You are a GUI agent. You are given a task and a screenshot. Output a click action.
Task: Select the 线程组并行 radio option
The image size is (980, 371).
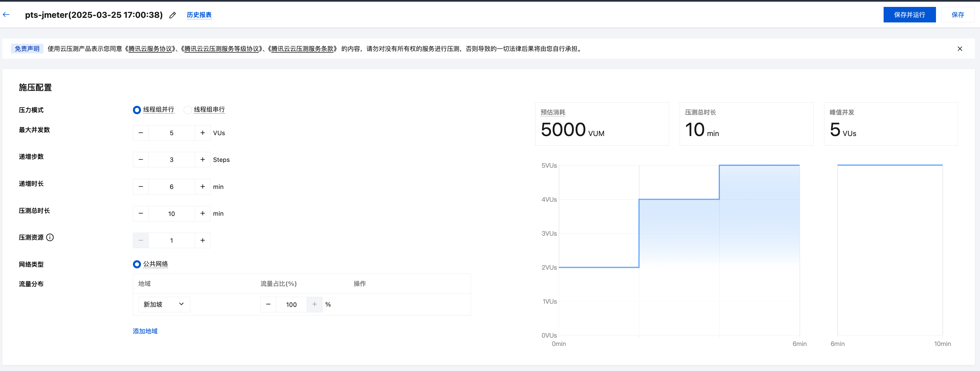(x=137, y=110)
